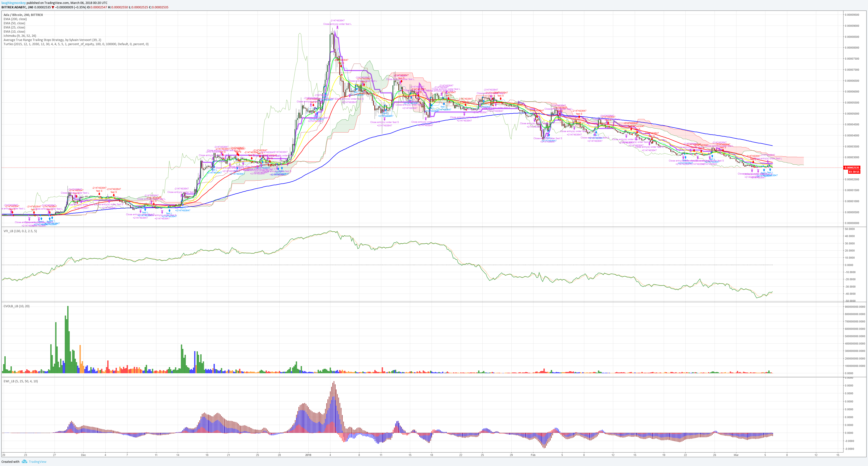This screenshot has width=868, height=466.
Task: Click the red down-triangle price change icon
Action: (53, 7)
